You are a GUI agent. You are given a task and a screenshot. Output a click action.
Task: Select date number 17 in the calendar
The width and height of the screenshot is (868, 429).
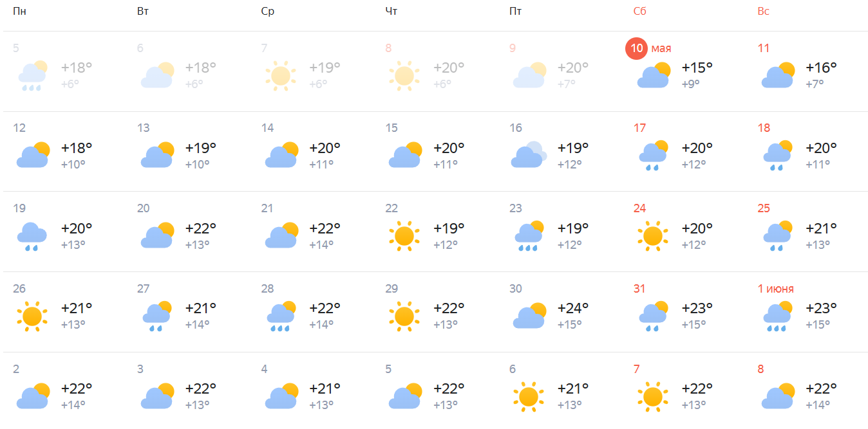(639, 128)
